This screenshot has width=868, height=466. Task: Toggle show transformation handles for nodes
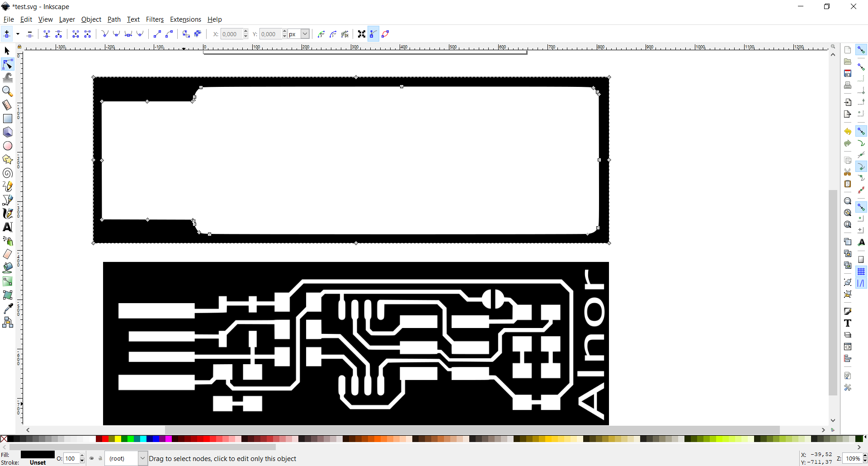(362, 34)
